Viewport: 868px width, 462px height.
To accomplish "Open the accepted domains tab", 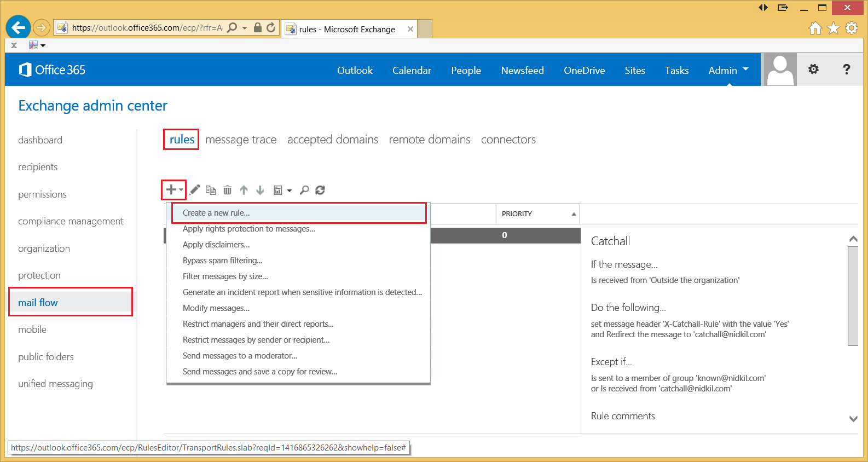I will click(x=333, y=140).
